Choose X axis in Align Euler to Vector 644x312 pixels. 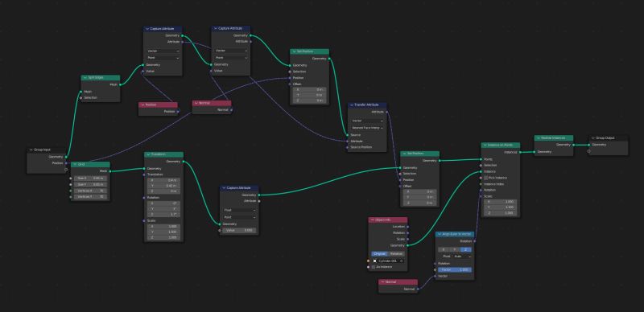point(444,249)
